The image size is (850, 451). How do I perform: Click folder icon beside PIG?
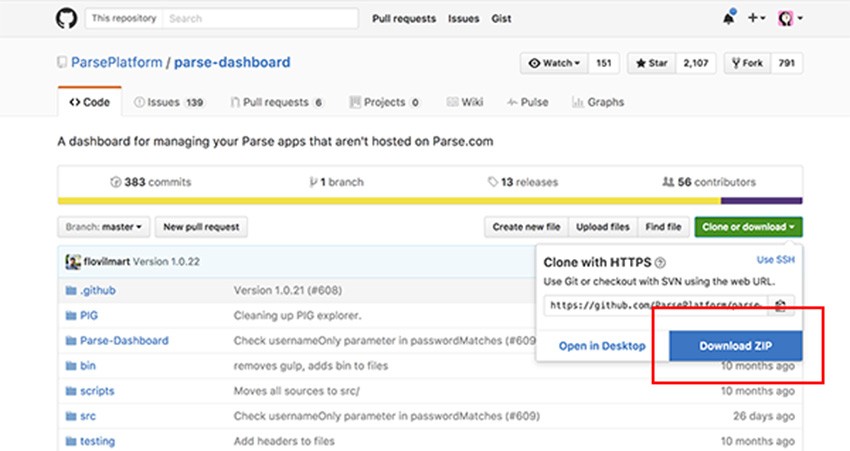point(70,315)
